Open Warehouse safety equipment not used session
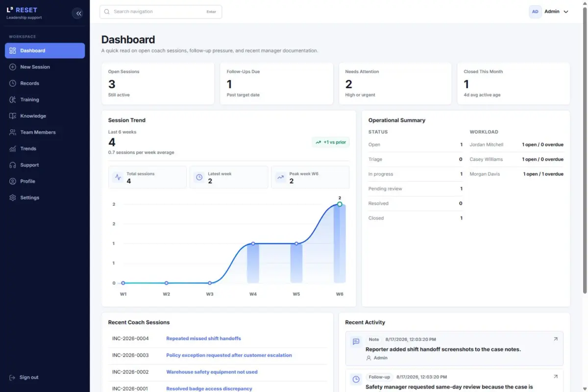Viewport: 588px width, 392px height. [x=212, y=372]
